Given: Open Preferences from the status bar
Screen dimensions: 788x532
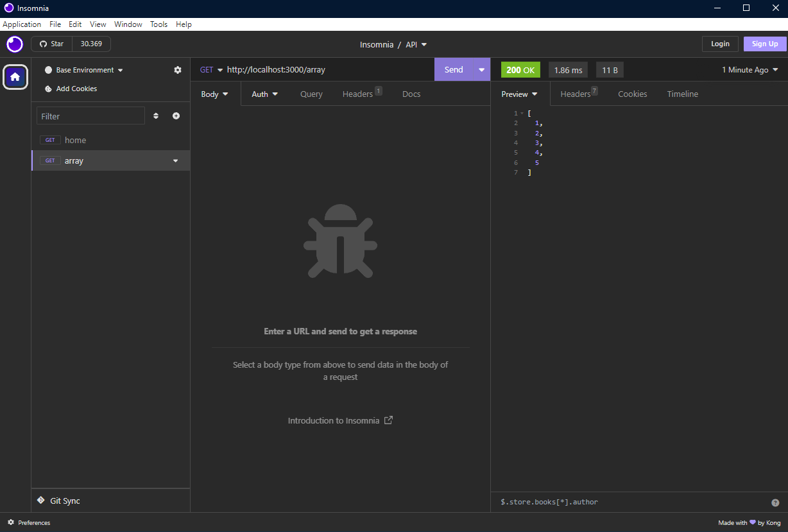Looking at the screenshot, I should coord(28,522).
